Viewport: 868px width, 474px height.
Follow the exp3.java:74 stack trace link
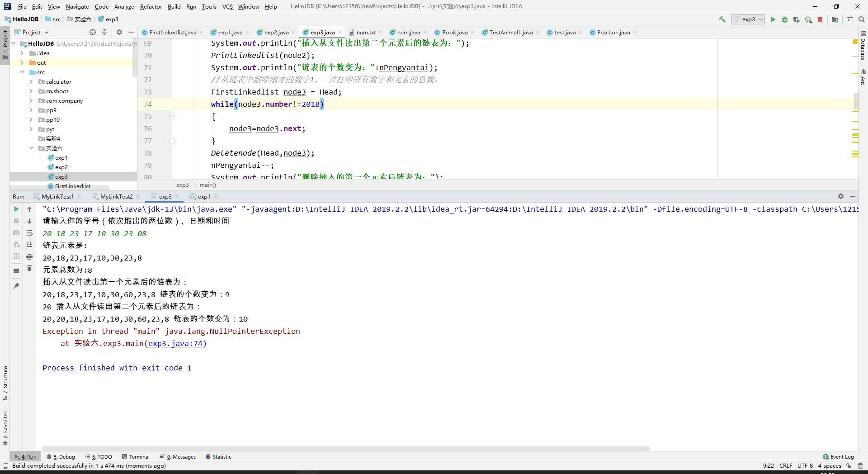[x=175, y=343]
